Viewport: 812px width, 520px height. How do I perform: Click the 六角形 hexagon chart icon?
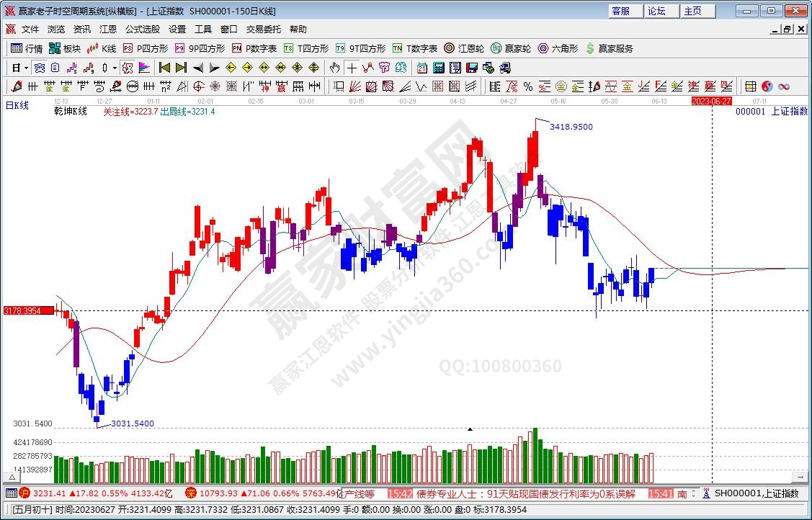coord(558,48)
